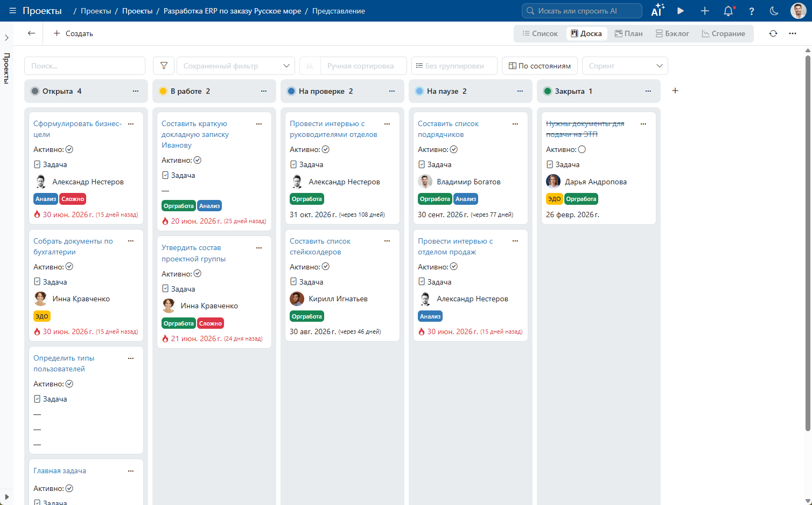Open menu of card Утвердить состав проектной группы

point(259,248)
